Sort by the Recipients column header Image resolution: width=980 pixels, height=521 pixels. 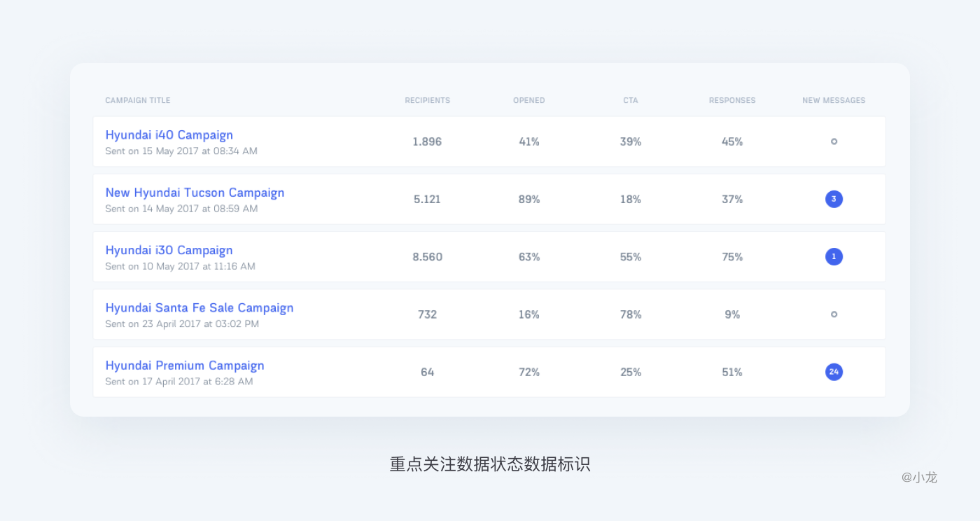pos(427,101)
